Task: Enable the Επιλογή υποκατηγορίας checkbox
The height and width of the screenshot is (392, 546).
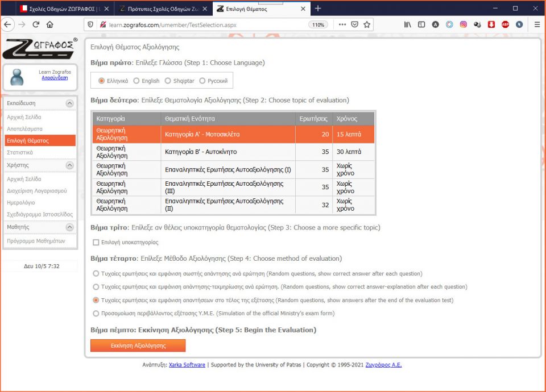Action: [x=96, y=243]
